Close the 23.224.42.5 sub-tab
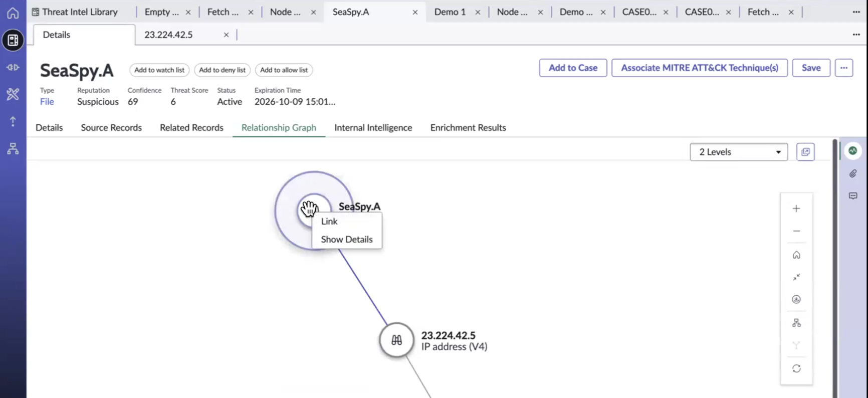The width and height of the screenshot is (868, 398). [226, 35]
